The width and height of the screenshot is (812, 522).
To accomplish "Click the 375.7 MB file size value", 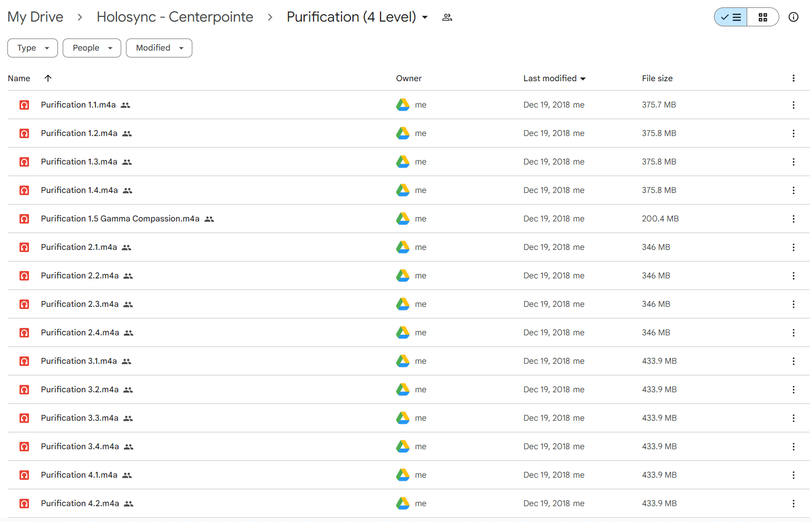I will point(659,105).
